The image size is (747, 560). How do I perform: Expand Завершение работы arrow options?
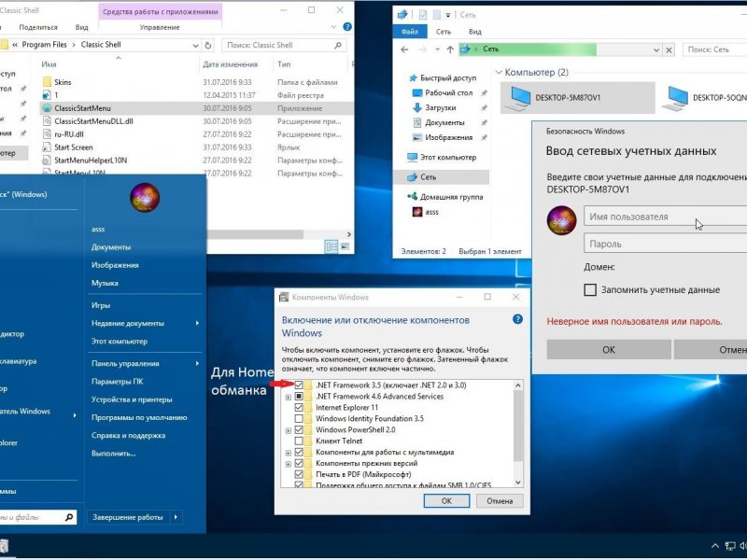click(176, 517)
